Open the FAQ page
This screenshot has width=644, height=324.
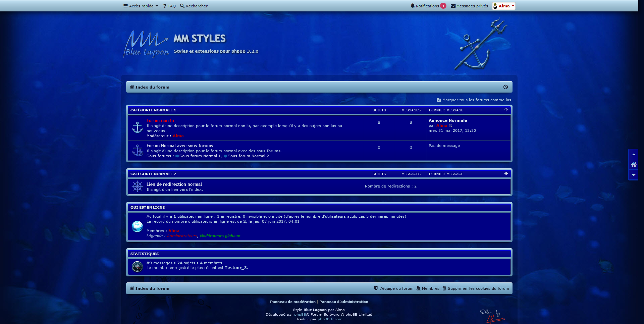170,6
